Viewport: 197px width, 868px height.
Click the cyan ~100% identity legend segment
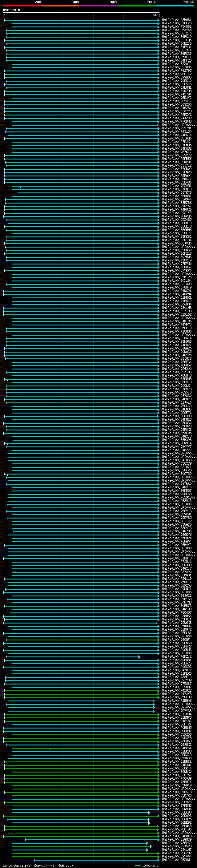coord(175,6)
